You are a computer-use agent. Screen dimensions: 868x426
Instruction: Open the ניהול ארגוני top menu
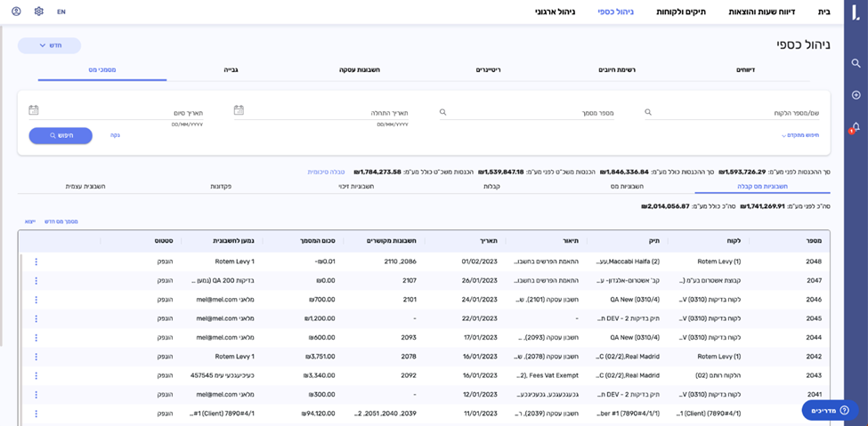555,12
